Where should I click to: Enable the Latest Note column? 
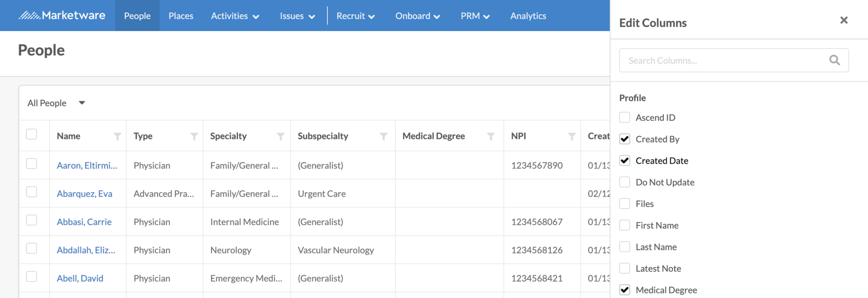(x=625, y=268)
